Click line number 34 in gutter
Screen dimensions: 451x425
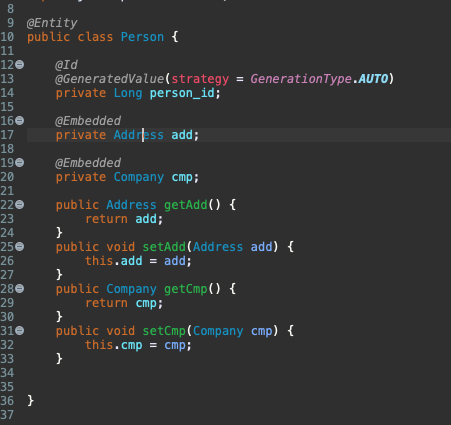[7, 373]
